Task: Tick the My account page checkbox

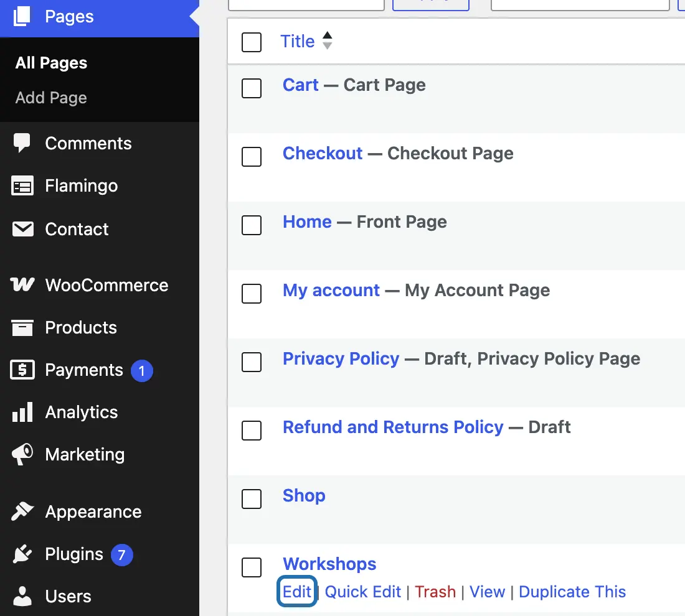Action: click(x=252, y=293)
